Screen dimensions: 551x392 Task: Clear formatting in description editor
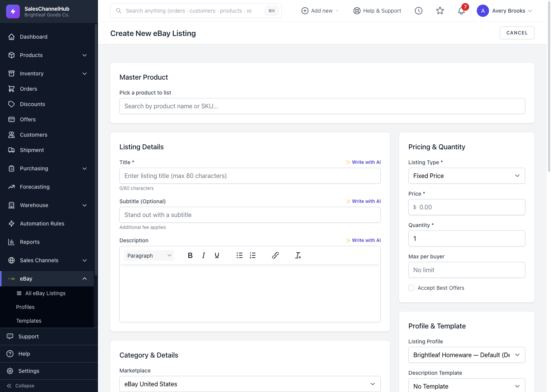pos(298,255)
